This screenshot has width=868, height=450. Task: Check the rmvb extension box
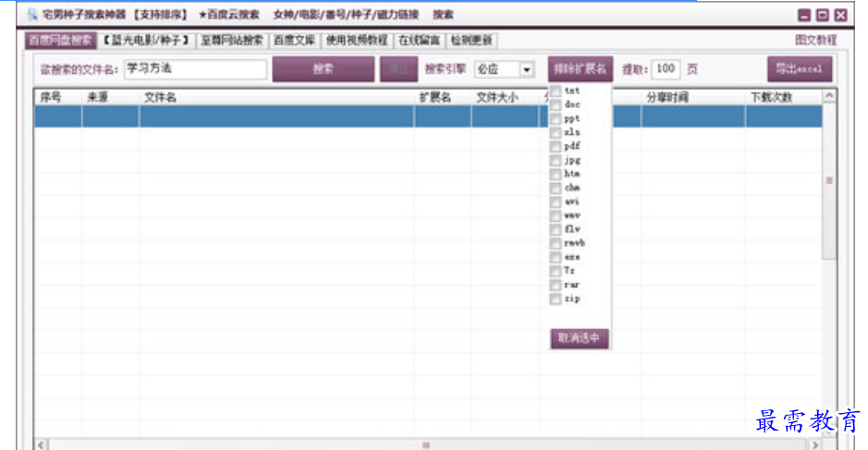pos(556,243)
